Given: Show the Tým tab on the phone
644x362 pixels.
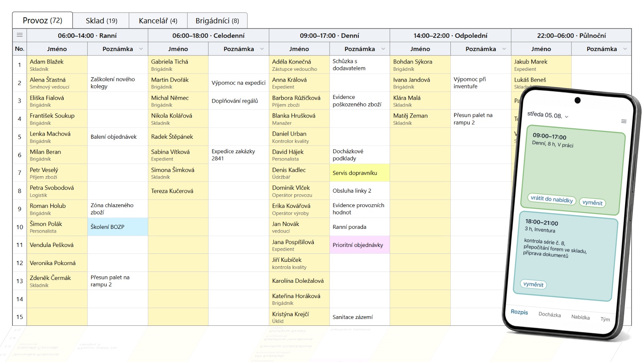Looking at the screenshot, I should click(605, 319).
